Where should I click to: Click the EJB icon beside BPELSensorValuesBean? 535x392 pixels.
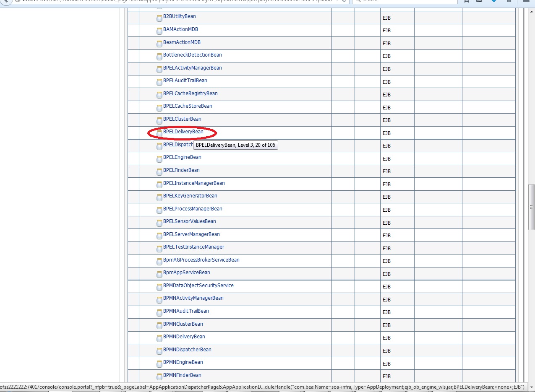coord(159,223)
